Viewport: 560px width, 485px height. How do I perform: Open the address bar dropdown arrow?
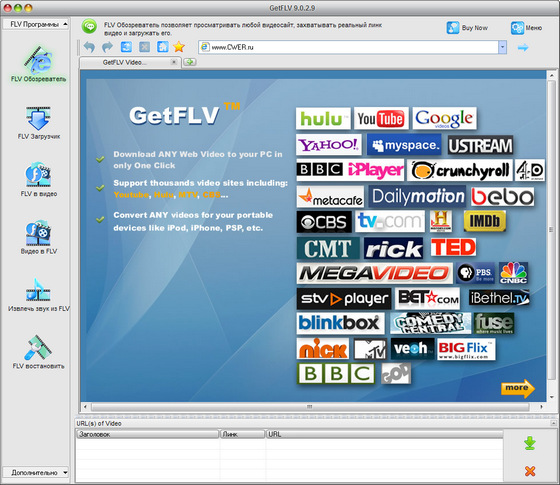502,47
